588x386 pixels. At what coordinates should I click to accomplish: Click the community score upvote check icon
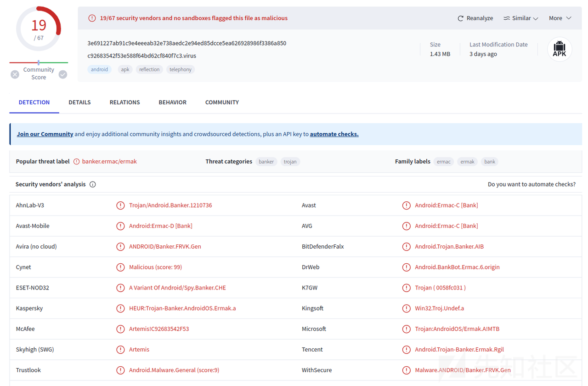click(x=63, y=74)
